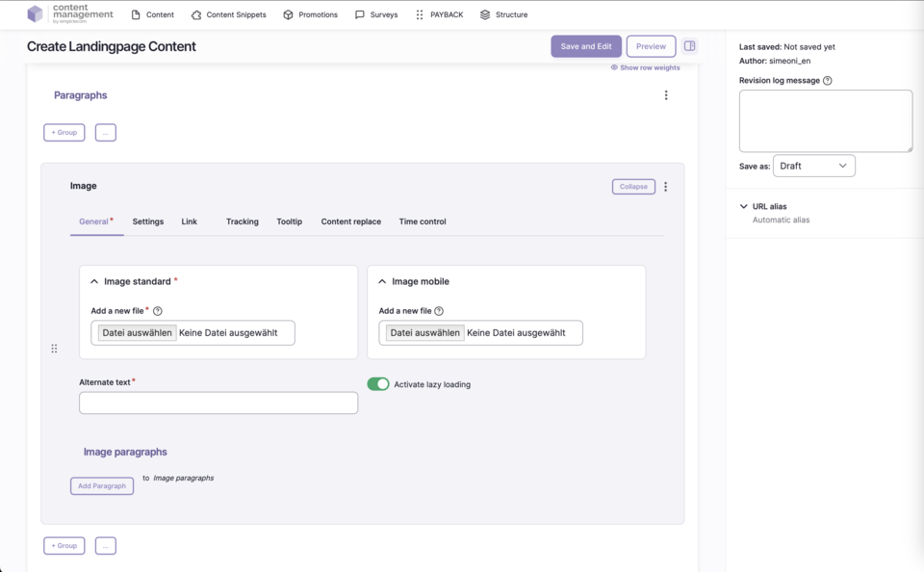
Task: Open the Promotions menu
Action: (310, 14)
